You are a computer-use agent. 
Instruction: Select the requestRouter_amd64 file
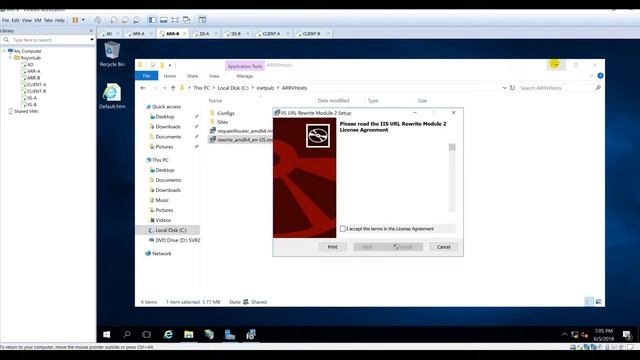click(240, 131)
